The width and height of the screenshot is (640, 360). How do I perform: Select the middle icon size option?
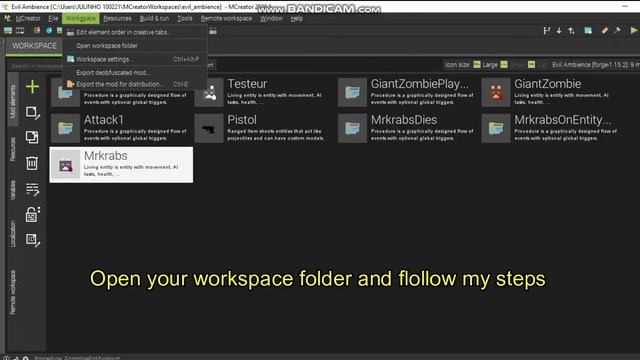click(513, 65)
